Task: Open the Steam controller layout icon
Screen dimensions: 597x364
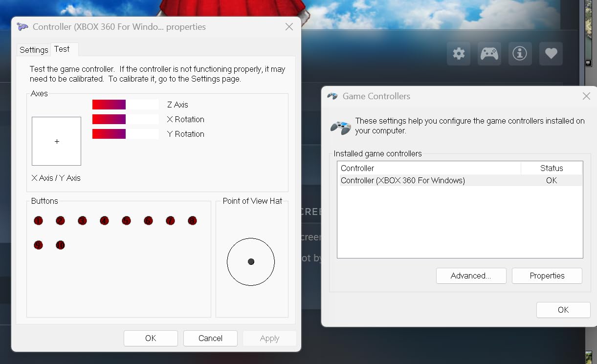Action: click(489, 53)
